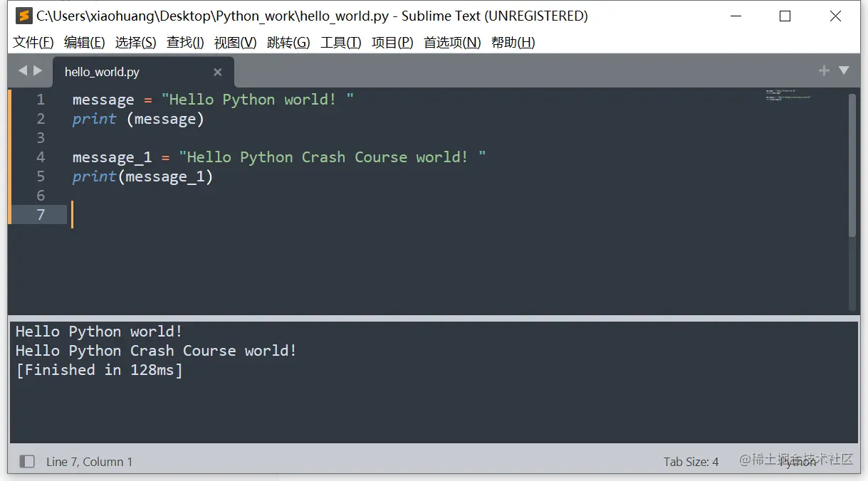Click the "Hello Python Crash Course world! " string

coord(333,157)
